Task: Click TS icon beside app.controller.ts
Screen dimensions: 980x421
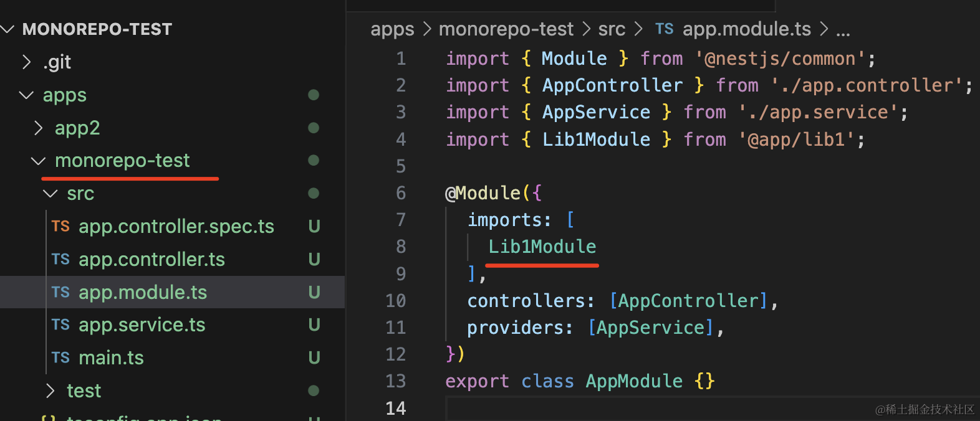Action: [60, 259]
